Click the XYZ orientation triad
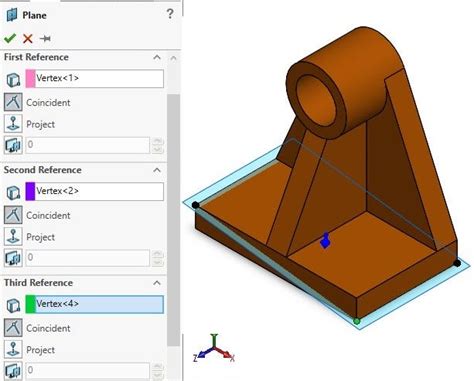 pos(214,349)
